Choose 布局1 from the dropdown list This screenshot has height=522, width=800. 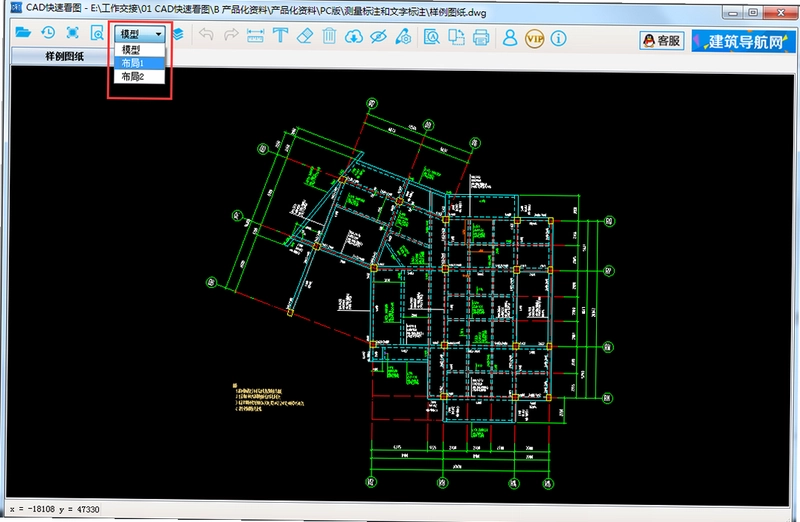point(140,63)
